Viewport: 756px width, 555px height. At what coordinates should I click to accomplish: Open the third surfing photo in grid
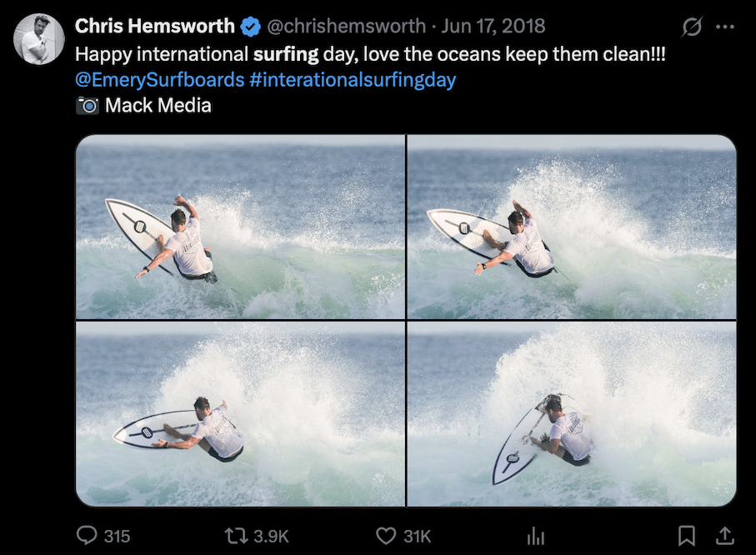pyautogui.click(x=241, y=414)
